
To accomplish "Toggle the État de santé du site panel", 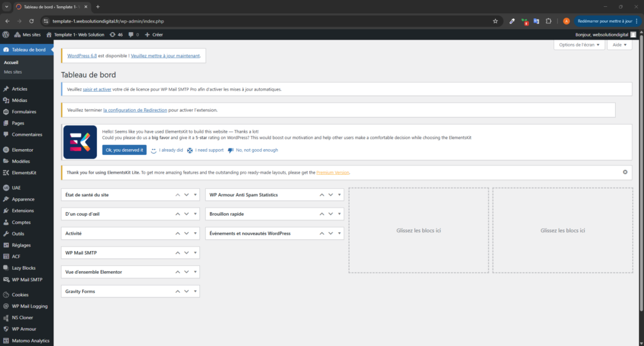I will 196,195.
